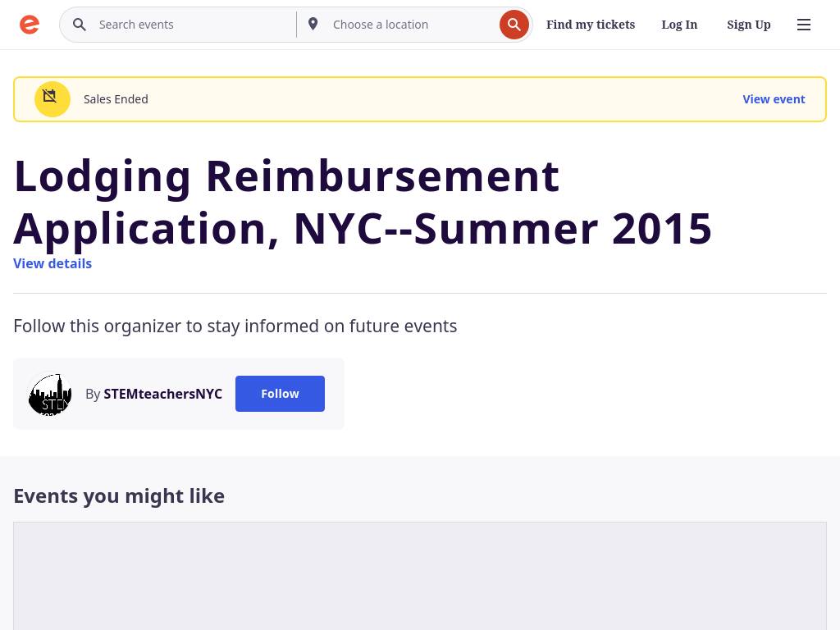The image size is (840, 630).
Task: Type in the Search events field
Action: pos(193,25)
